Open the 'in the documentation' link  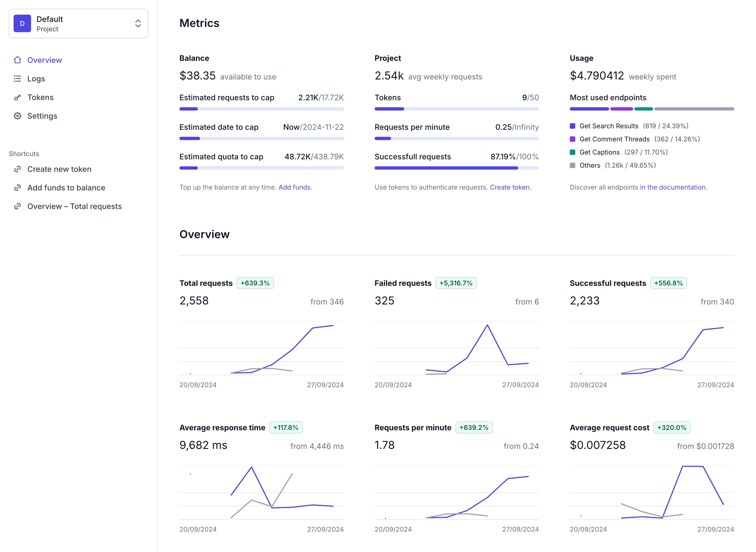coord(673,187)
